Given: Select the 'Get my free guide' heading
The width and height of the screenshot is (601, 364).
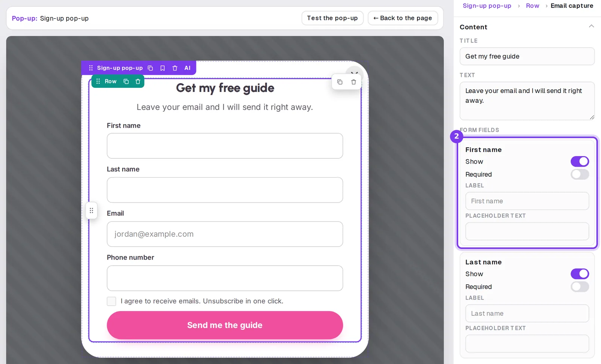Looking at the screenshot, I should [x=225, y=88].
